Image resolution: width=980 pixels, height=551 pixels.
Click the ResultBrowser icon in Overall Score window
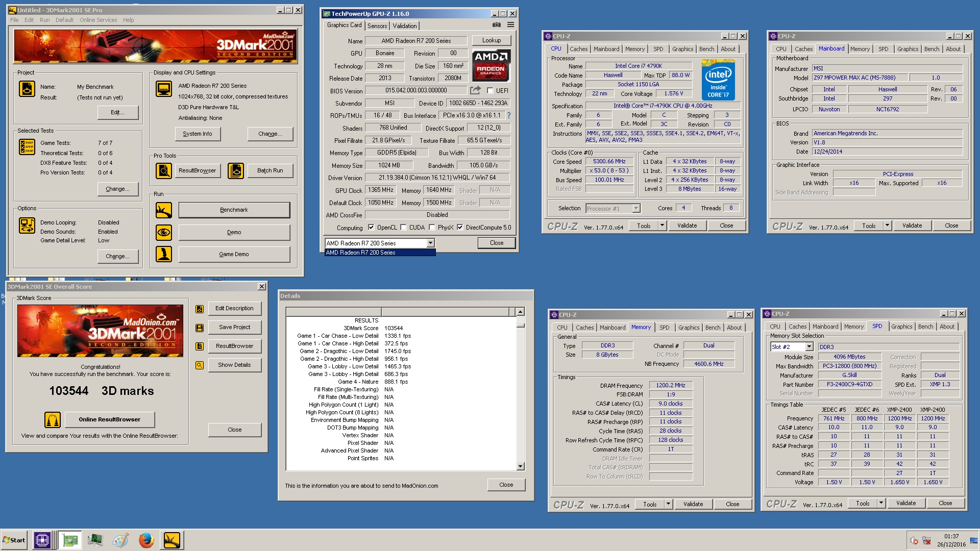200,346
